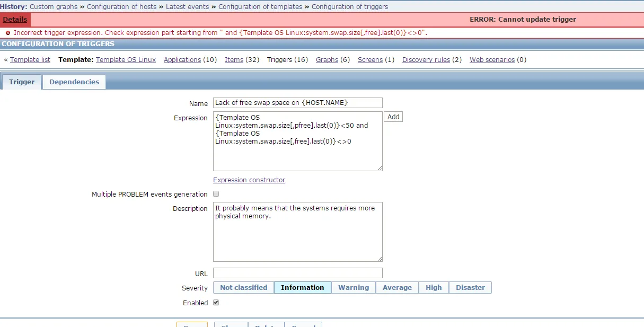
Task: Switch to the Dependencies tab
Action: (x=74, y=82)
